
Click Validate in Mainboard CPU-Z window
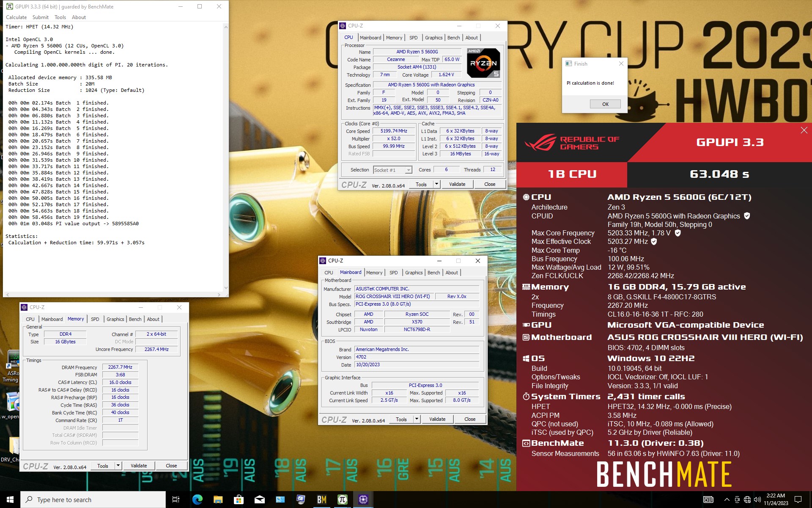point(437,419)
